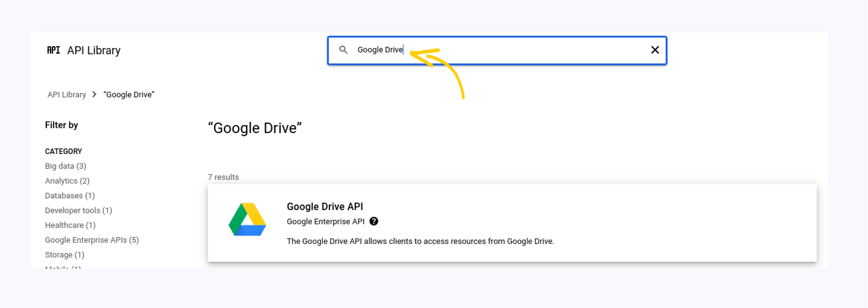Image resolution: width=868 pixels, height=308 pixels.
Task: Click the Google Enterprise API label
Action: tap(325, 222)
